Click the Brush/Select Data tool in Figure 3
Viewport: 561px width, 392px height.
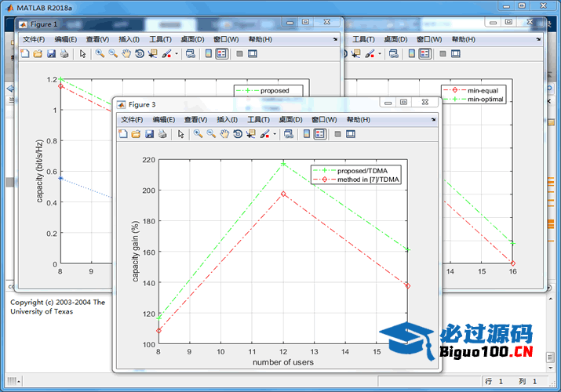point(264,134)
